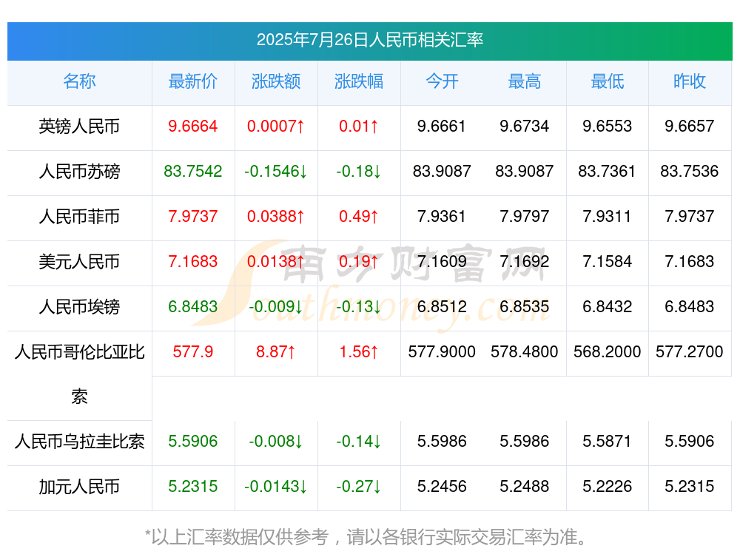The height and width of the screenshot is (560, 740).
Task: Click previous close 577.2700
Action: 690,351
